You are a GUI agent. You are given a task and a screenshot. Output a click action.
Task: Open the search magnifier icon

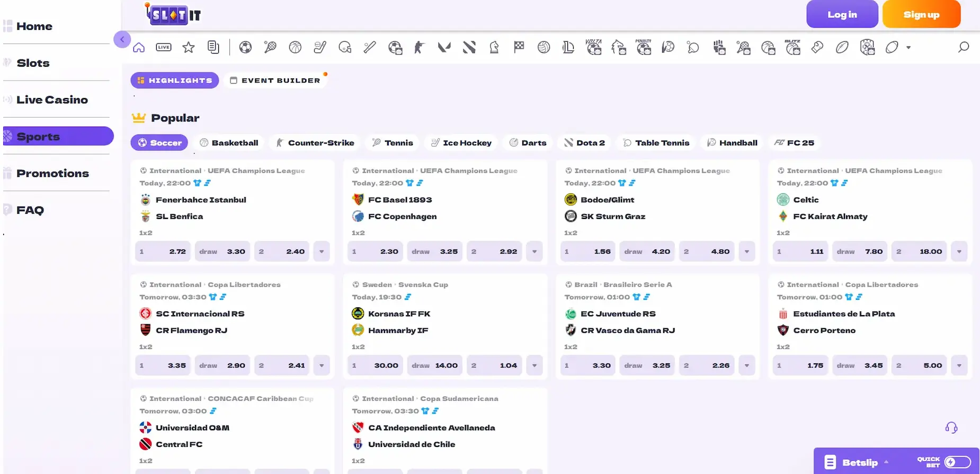pyautogui.click(x=964, y=47)
